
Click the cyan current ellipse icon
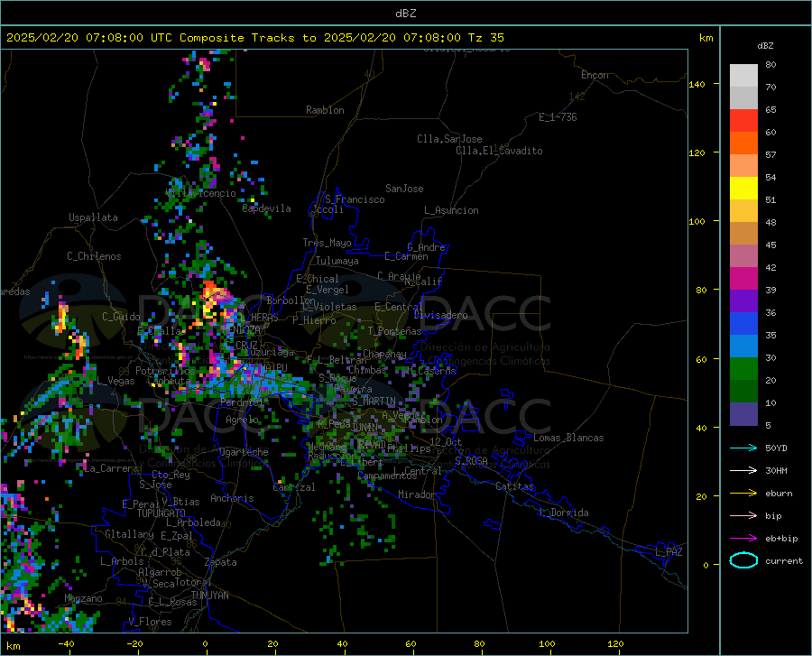[x=743, y=560]
